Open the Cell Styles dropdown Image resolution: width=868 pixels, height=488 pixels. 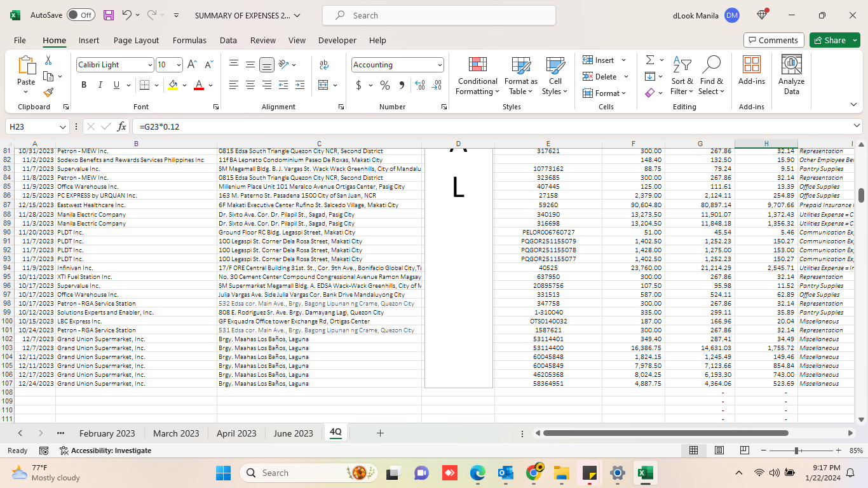click(555, 75)
